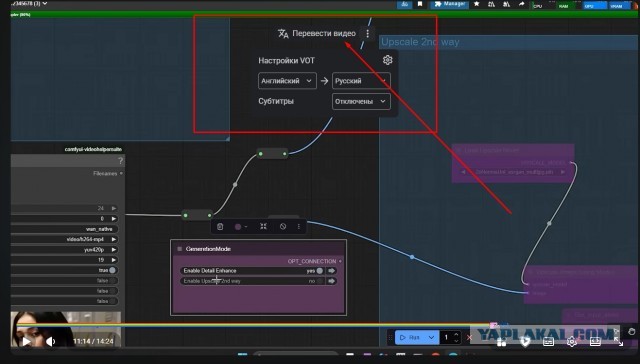Click the Manager button in the top bar
The height and width of the screenshot is (364, 640).
449,4
